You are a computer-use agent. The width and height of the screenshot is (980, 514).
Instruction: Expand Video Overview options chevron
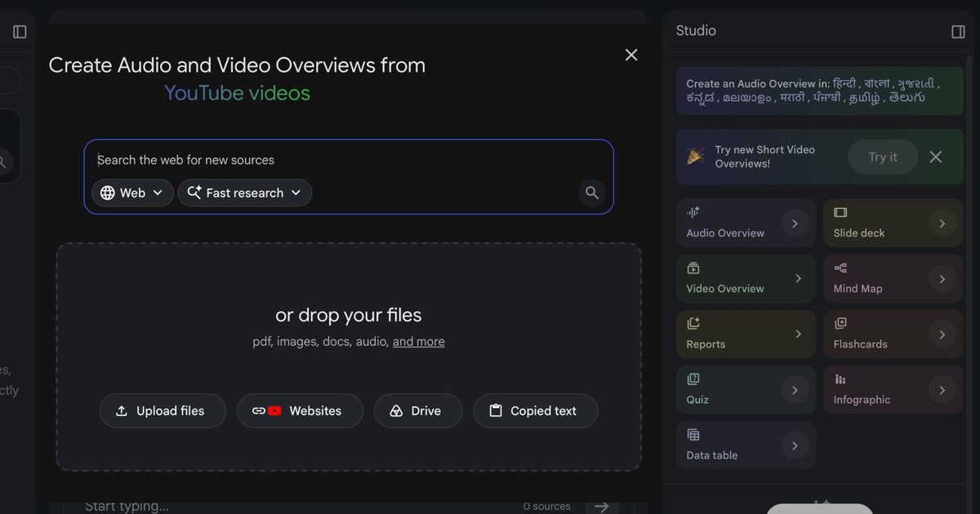click(798, 278)
